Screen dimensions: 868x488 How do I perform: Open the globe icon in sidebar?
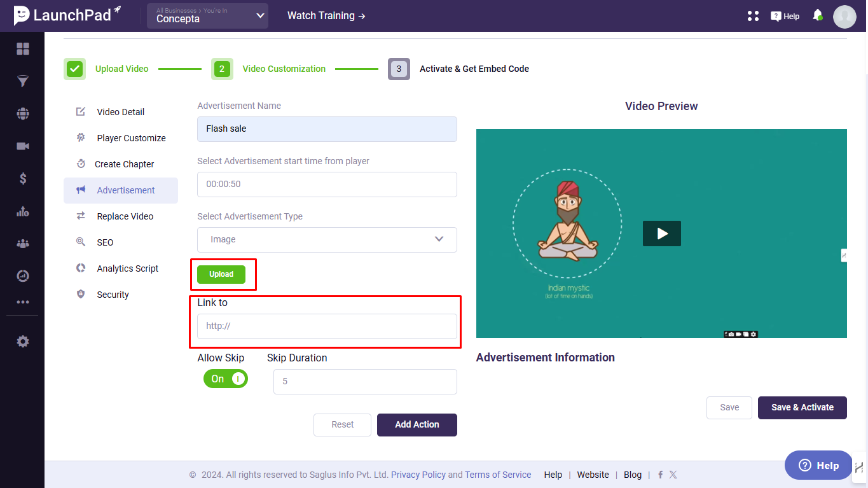point(23,114)
